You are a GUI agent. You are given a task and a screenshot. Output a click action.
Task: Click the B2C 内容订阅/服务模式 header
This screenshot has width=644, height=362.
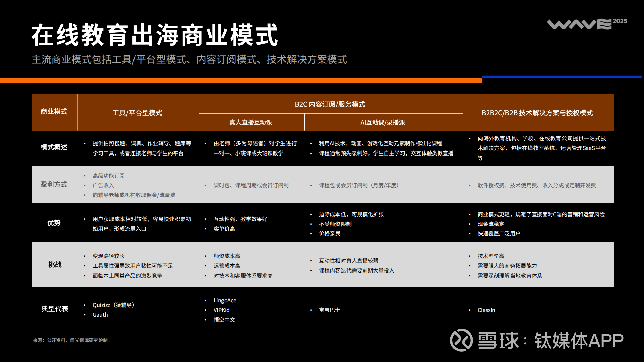pyautogui.click(x=330, y=104)
